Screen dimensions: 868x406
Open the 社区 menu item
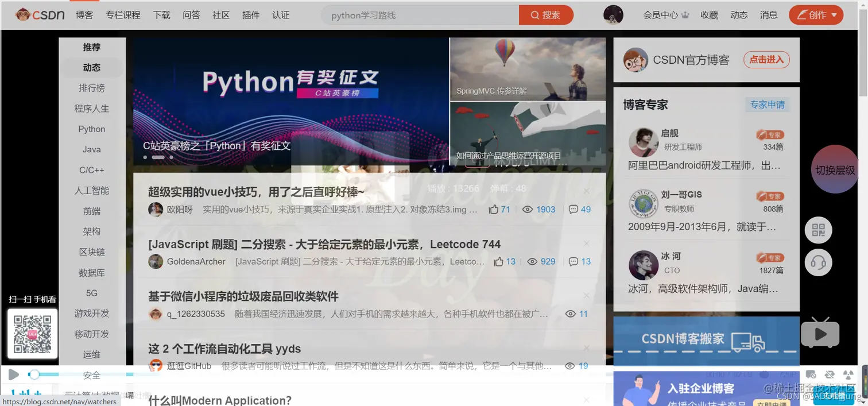(x=221, y=15)
